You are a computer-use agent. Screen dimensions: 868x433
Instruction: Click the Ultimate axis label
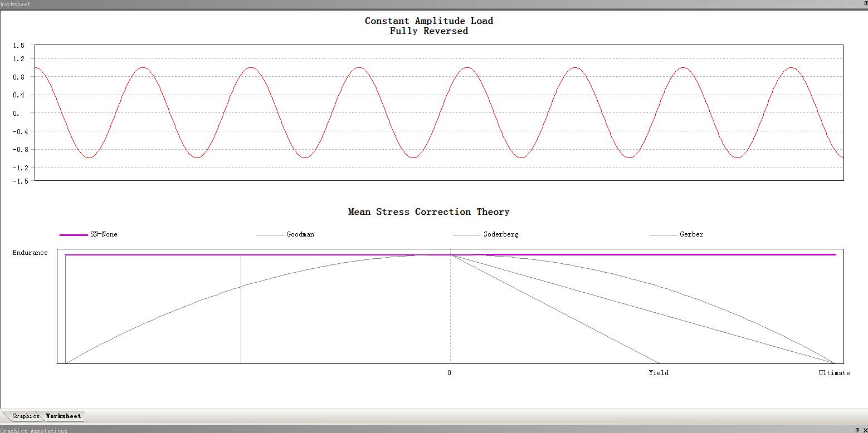click(834, 373)
